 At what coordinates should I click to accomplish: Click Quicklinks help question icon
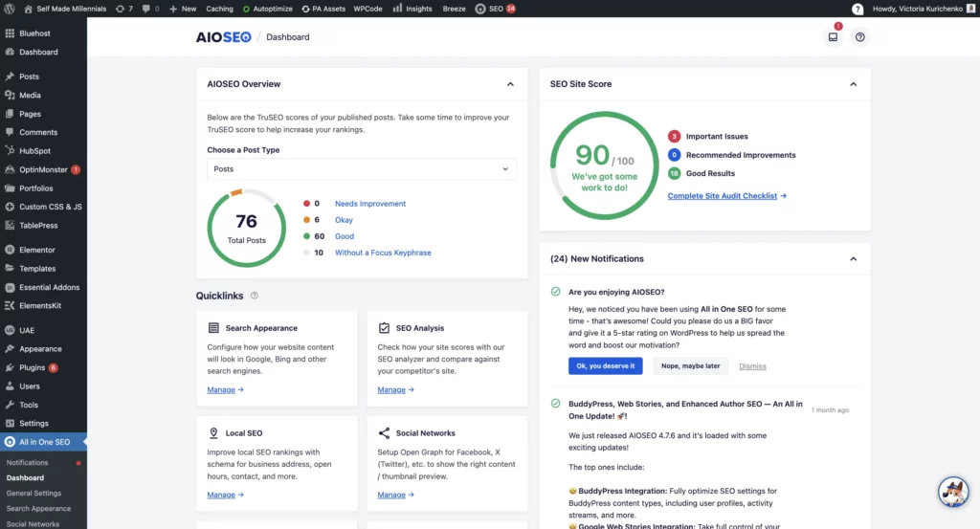pyautogui.click(x=255, y=296)
